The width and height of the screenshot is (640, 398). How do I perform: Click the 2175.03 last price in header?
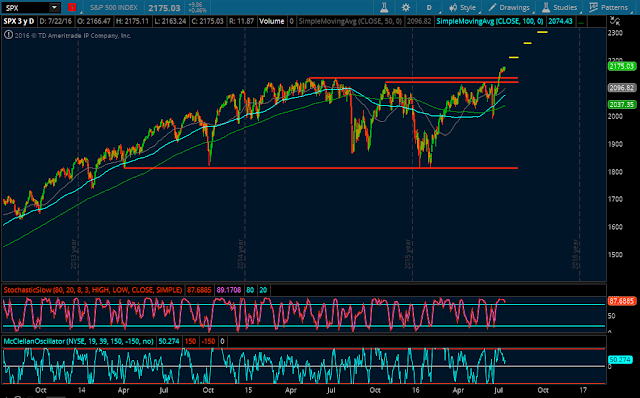(164, 8)
